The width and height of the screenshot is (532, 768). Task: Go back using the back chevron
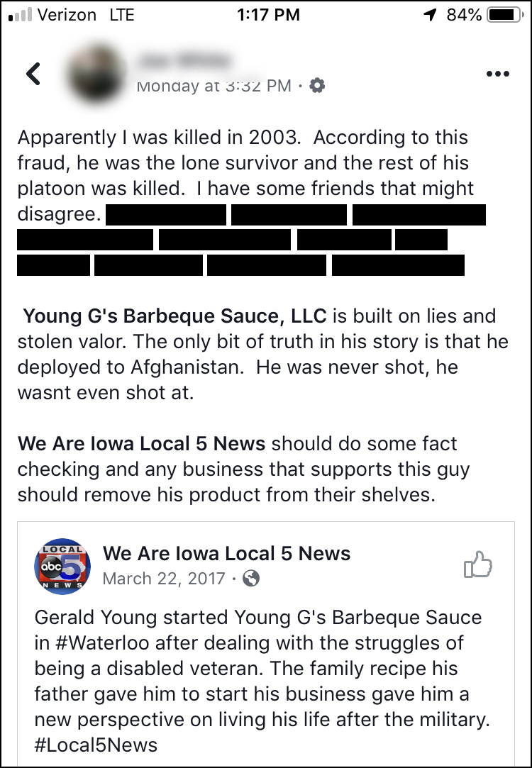click(33, 74)
